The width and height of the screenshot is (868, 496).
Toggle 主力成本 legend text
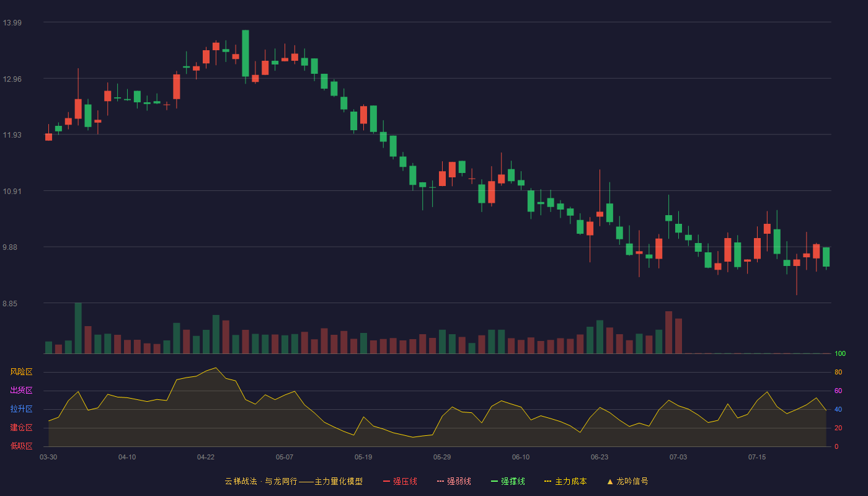[x=570, y=481]
